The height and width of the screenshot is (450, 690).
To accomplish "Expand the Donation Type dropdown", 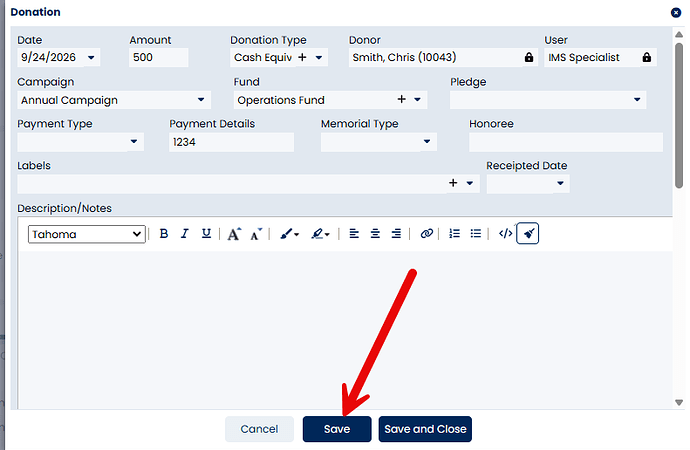I will tap(319, 58).
